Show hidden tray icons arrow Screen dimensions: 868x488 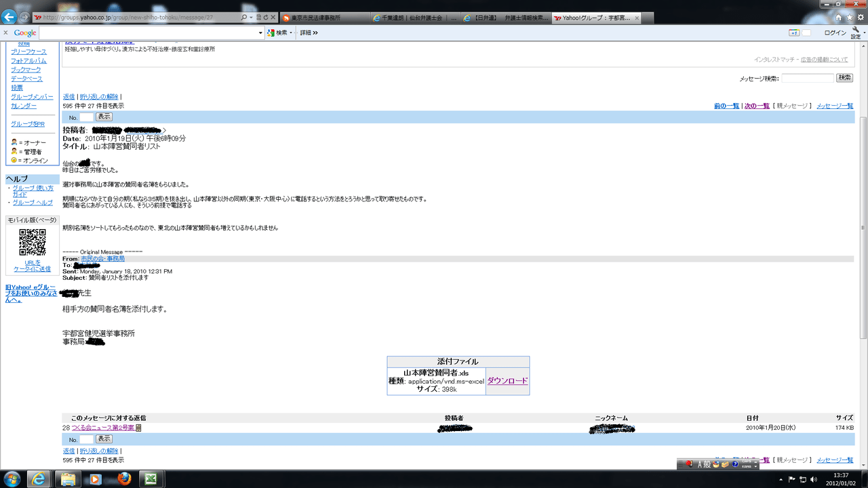point(779,479)
